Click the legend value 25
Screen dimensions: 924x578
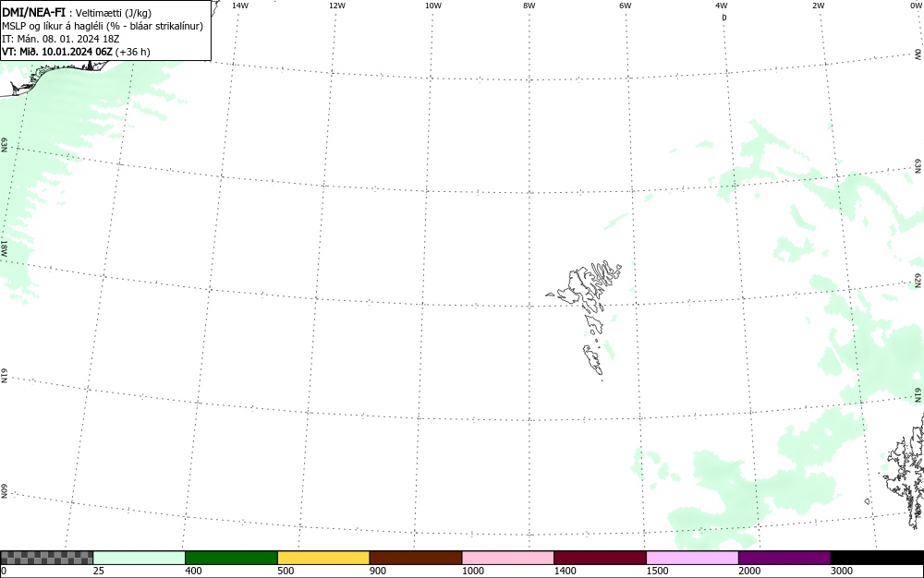[99, 571]
